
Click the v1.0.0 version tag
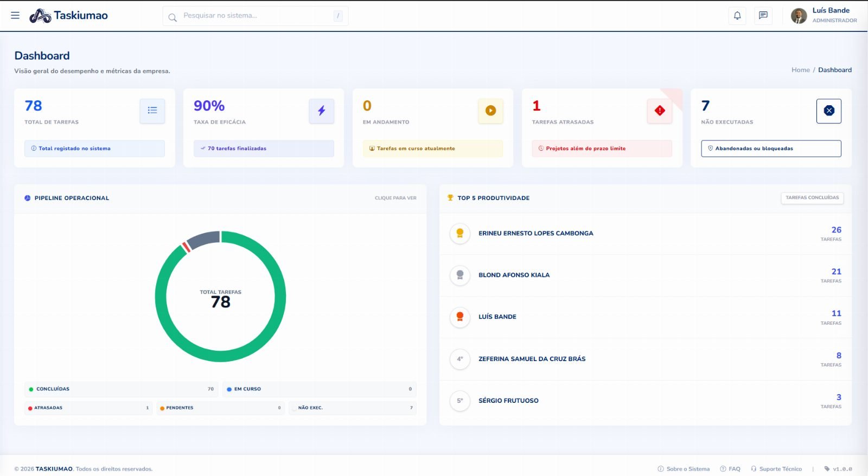click(x=838, y=469)
